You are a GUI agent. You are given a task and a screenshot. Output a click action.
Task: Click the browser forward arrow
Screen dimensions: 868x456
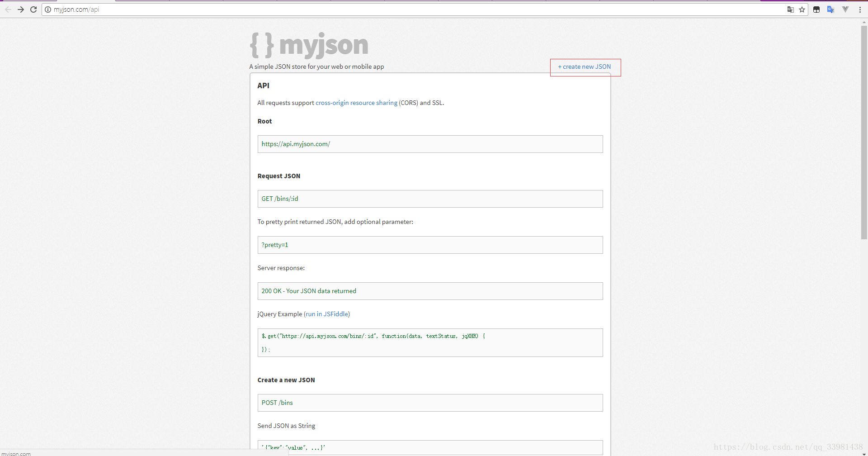[21, 9]
